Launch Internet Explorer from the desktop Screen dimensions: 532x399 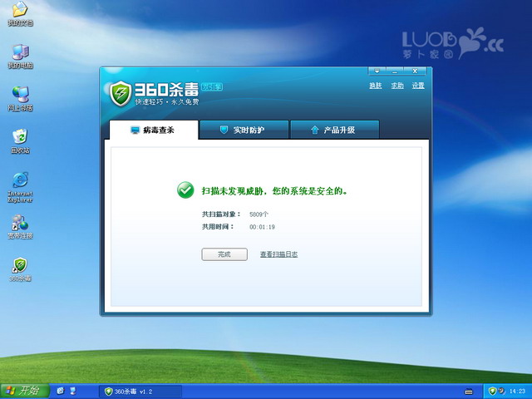click(20, 187)
